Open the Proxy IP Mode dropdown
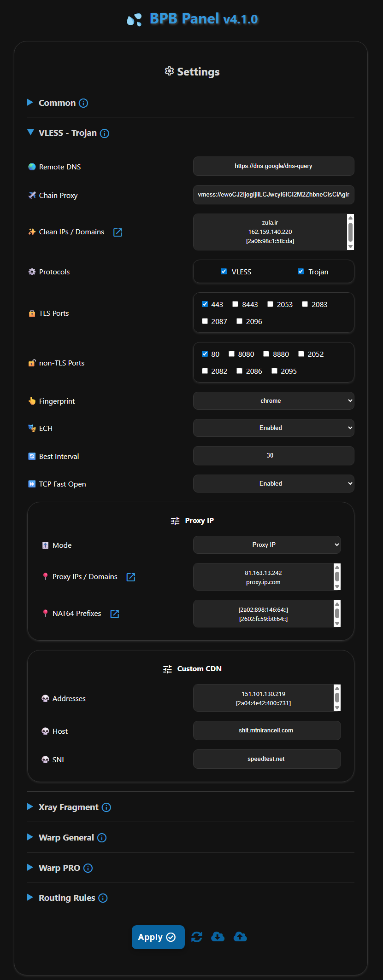The width and height of the screenshot is (383, 980). (x=267, y=545)
